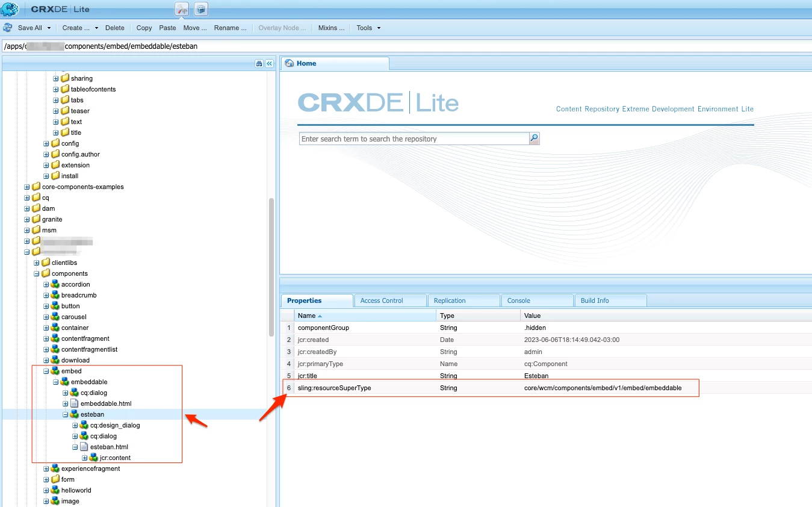Click Mixins in the toolbar
The width and height of the screenshot is (812, 507).
332,28
